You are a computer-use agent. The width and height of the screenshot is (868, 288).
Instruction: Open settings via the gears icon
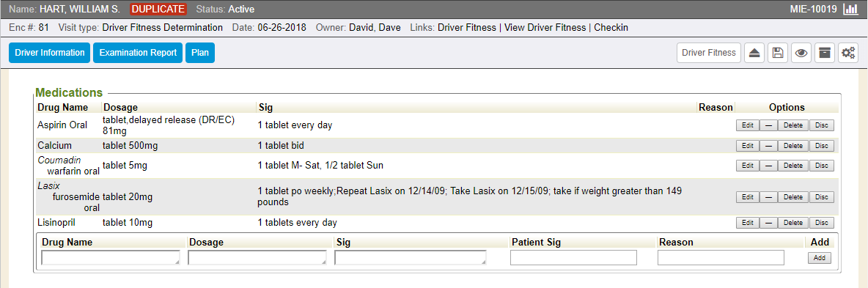coord(848,53)
